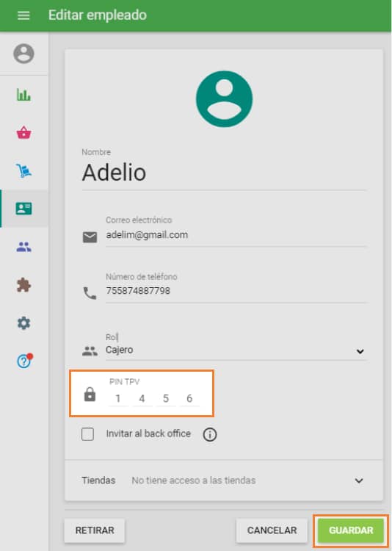Open the hamburger menu icon
This screenshot has height=551, width=392.
[23, 15]
